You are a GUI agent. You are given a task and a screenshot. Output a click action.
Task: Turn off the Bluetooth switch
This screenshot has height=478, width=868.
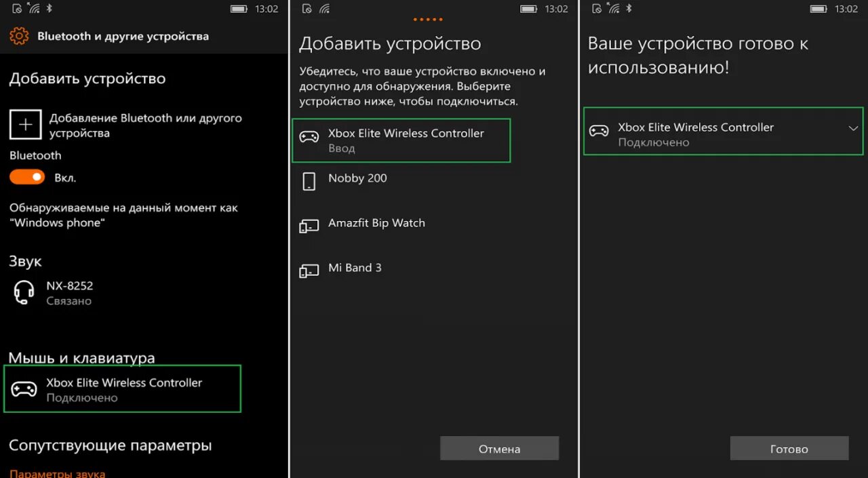(27, 177)
